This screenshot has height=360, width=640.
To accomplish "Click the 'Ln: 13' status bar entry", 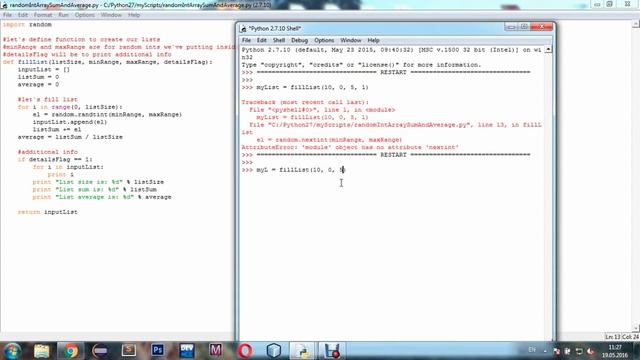I will pos(612,337).
